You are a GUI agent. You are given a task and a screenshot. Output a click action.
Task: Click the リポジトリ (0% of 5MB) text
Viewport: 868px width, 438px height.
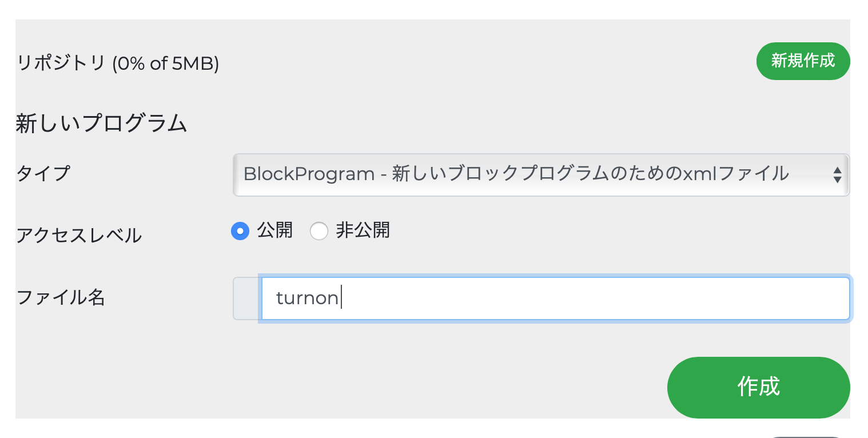point(118,63)
